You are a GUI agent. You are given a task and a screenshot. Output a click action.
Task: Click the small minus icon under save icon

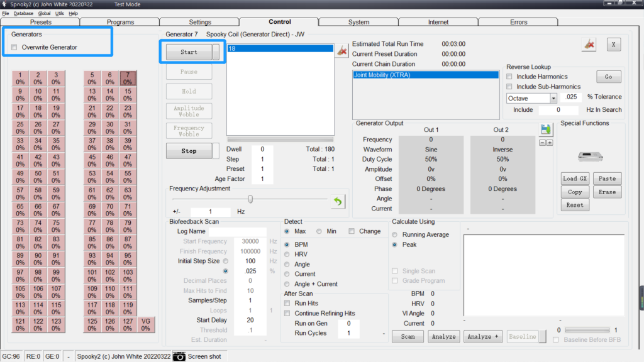pos(543,143)
